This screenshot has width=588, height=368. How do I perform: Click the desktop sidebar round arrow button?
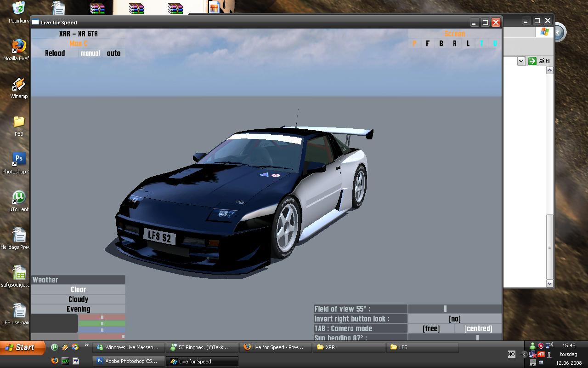click(559, 33)
